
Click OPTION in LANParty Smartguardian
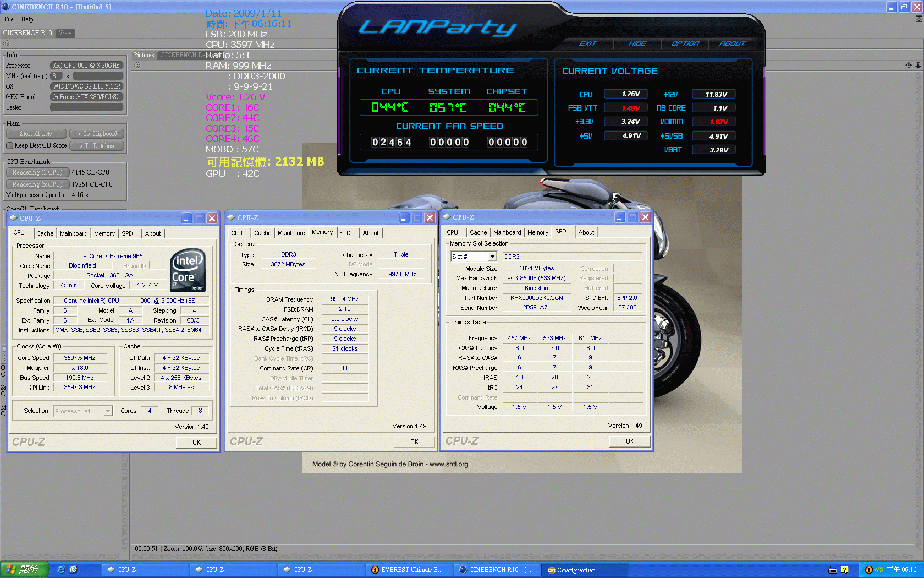pos(685,43)
